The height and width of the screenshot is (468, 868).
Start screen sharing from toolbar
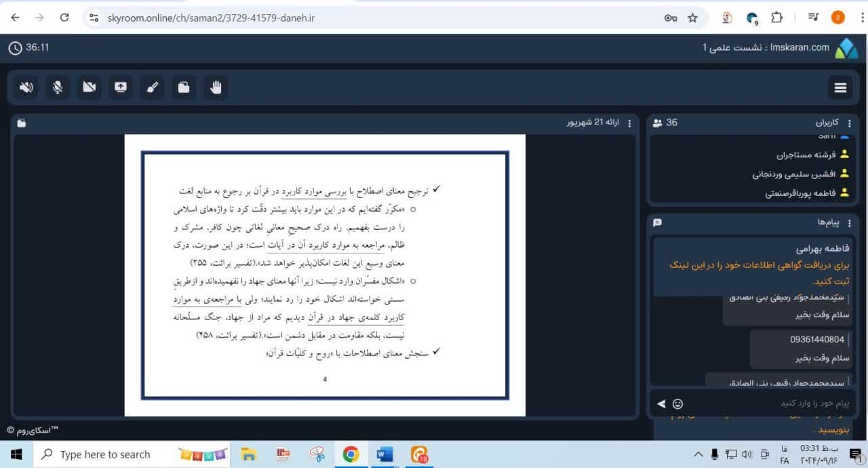pyautogui.click(x=121, y=87)
